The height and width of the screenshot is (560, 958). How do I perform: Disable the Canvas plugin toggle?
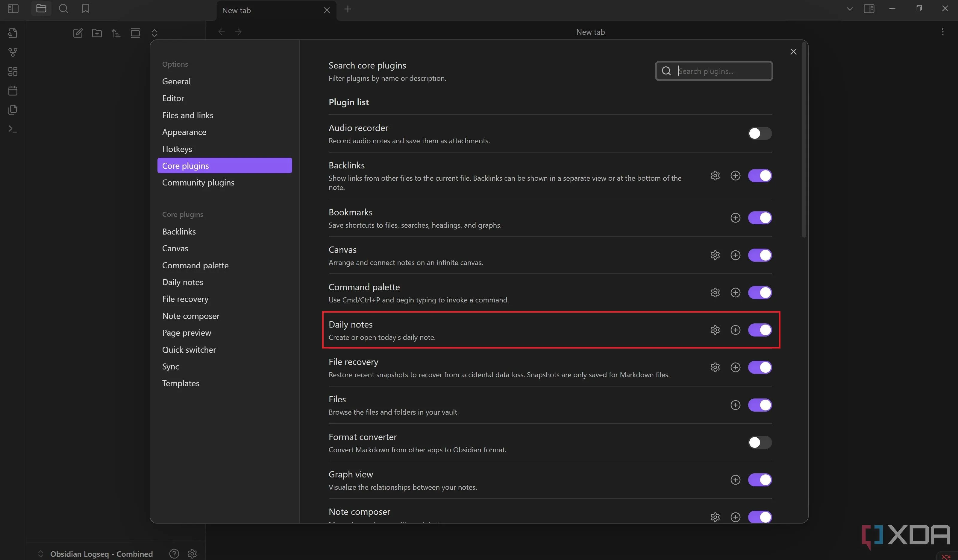pyautogui.click(x=760, y=255)
